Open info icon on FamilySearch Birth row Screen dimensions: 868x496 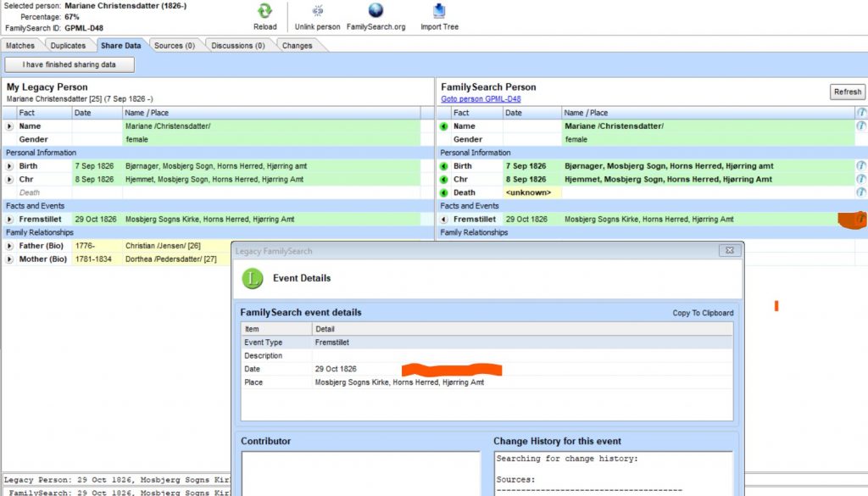861,165
